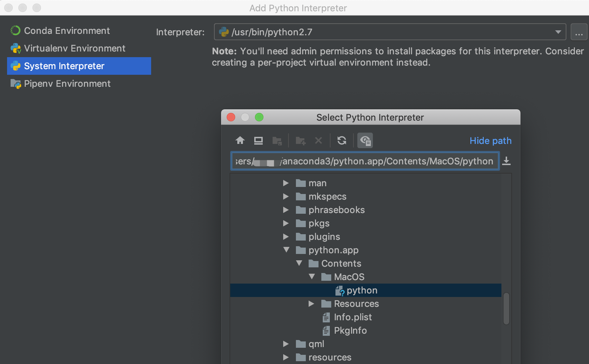Go to the home directory icon
The image size is (589, 364).
(x=240, y=140)
